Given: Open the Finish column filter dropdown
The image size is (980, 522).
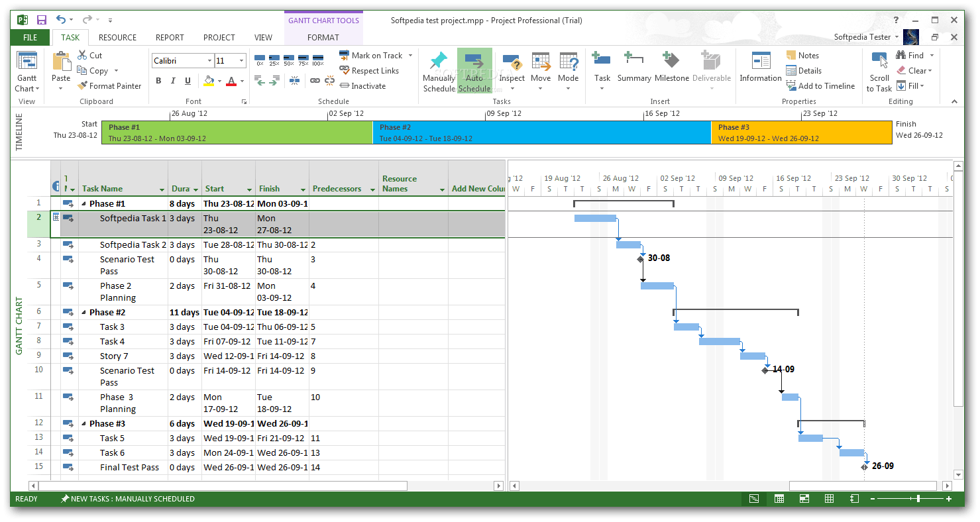Looking at the screenshot, I should point(303,189).
